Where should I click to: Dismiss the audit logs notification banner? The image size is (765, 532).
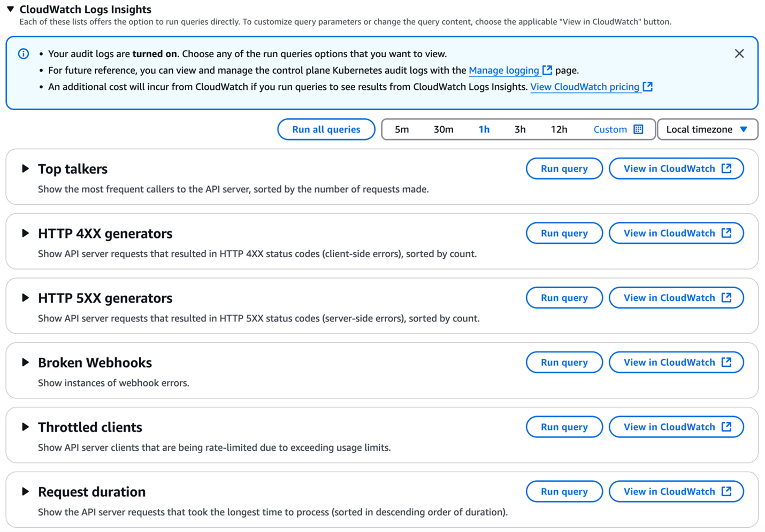pos(739,53)
